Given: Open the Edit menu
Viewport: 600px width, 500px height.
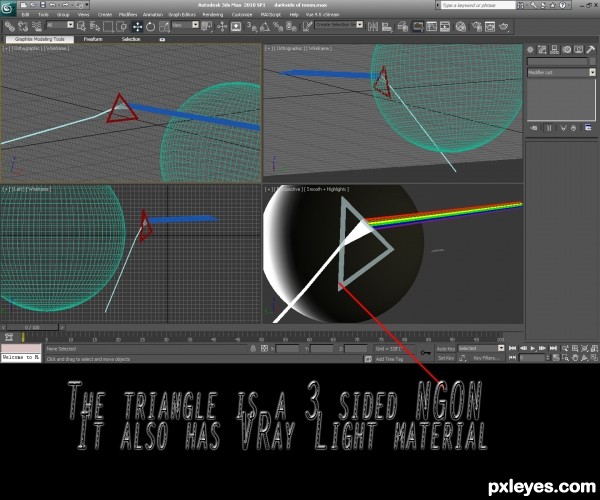Looking at the screenshot, I should pos(25,15).
